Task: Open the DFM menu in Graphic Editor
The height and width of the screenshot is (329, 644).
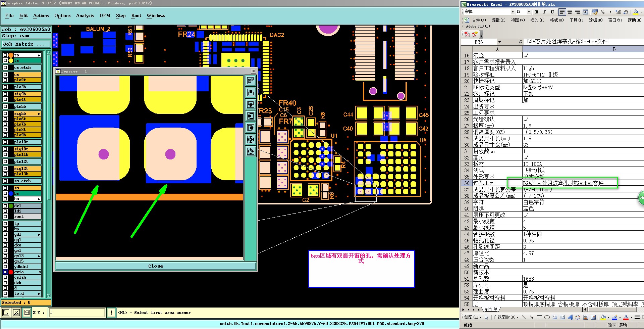Action: [x=105, y=16]
